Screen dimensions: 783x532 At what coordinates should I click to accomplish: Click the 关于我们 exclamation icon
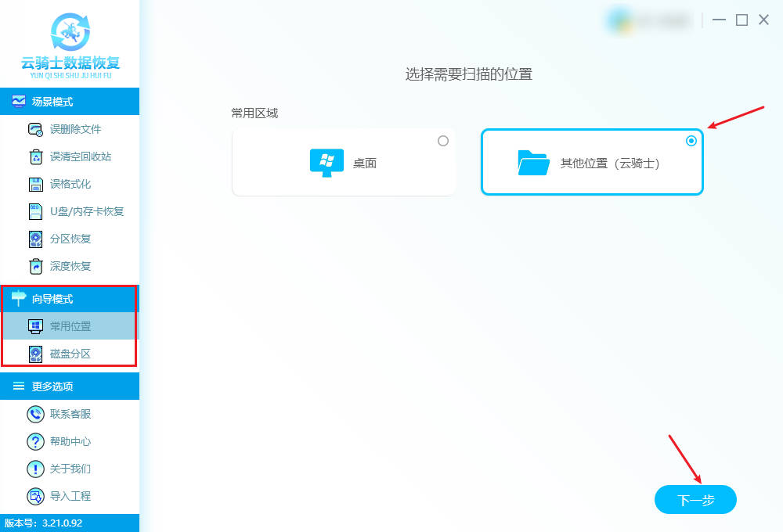pyautogui.click(x=35, y=469)
